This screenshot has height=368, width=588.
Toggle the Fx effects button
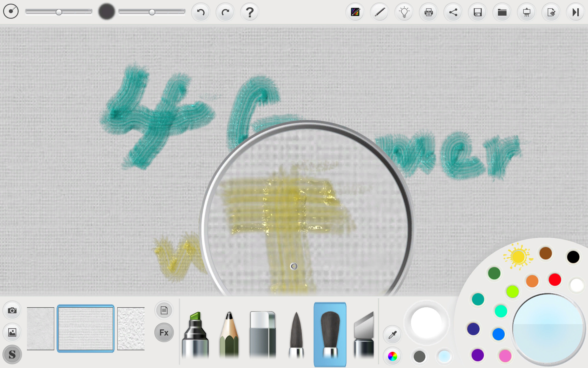tap(164, 332)
